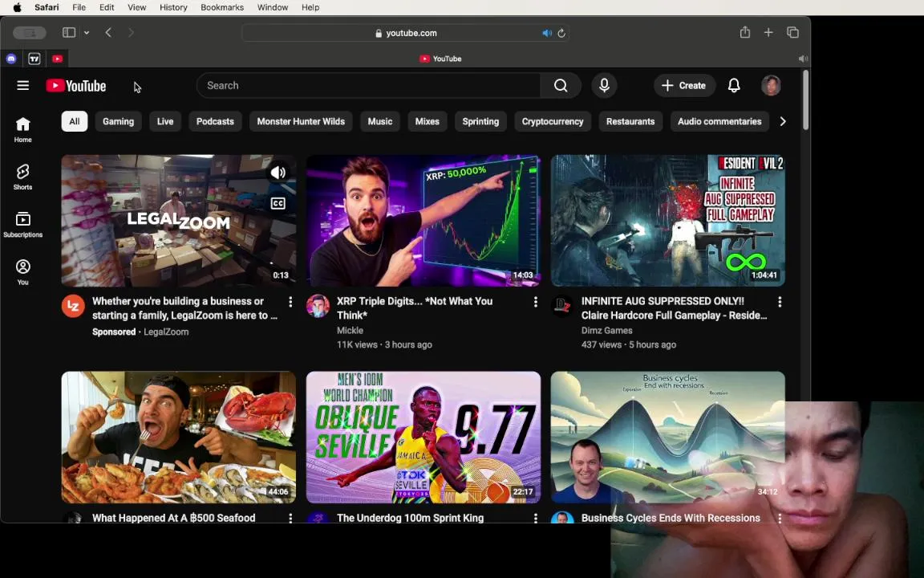Open LegalZoom channel avatar

click(x=73, y=306)
